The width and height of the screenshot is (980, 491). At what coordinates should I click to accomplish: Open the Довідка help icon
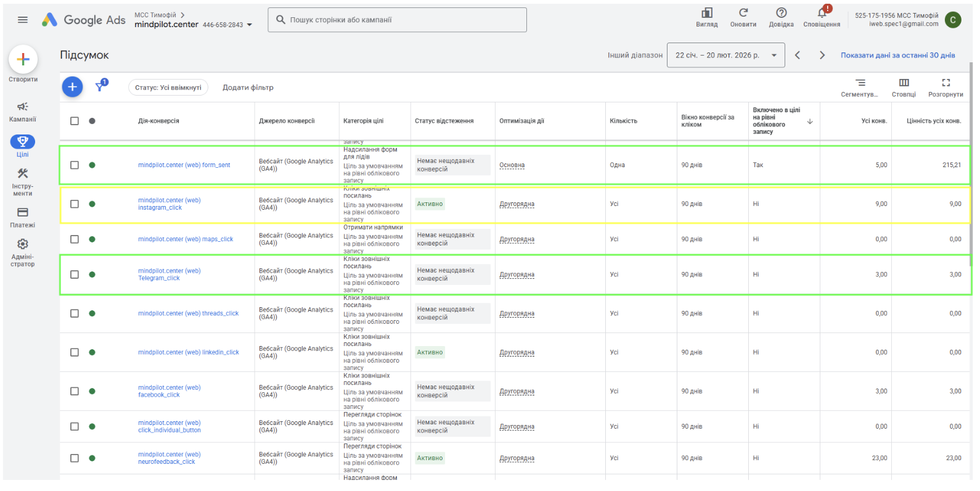pos(781,13)
